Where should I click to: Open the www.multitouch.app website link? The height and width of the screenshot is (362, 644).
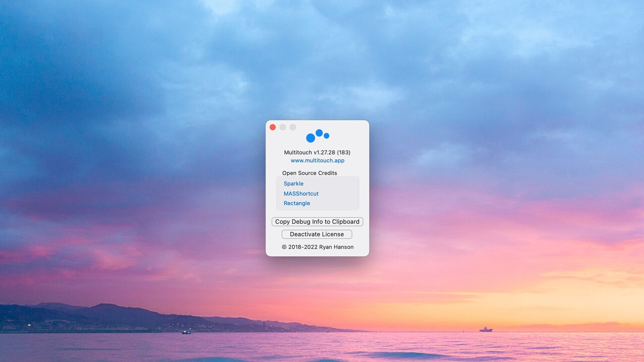tap(317, 161)
